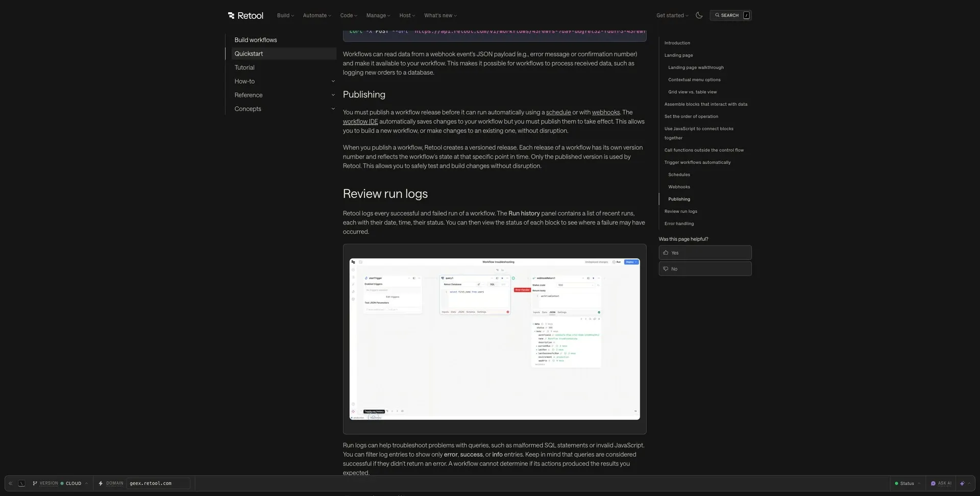Screen dimensions: 980x496
Task: Open the Build menu
Action: pos(285,15)
